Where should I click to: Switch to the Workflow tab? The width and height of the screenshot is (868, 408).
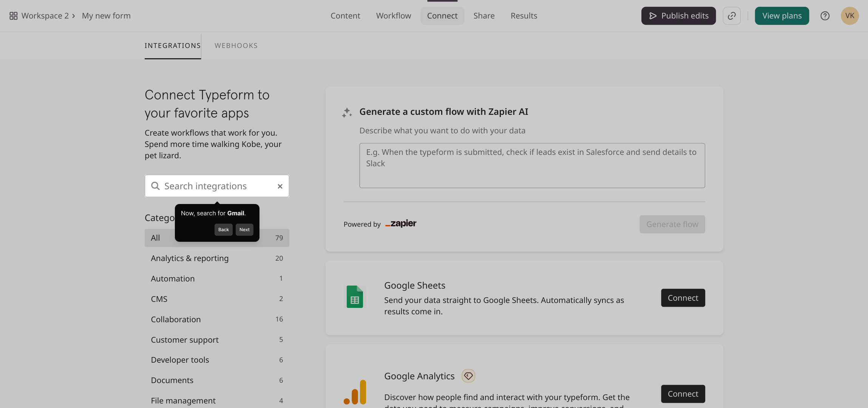click(394, 16)
